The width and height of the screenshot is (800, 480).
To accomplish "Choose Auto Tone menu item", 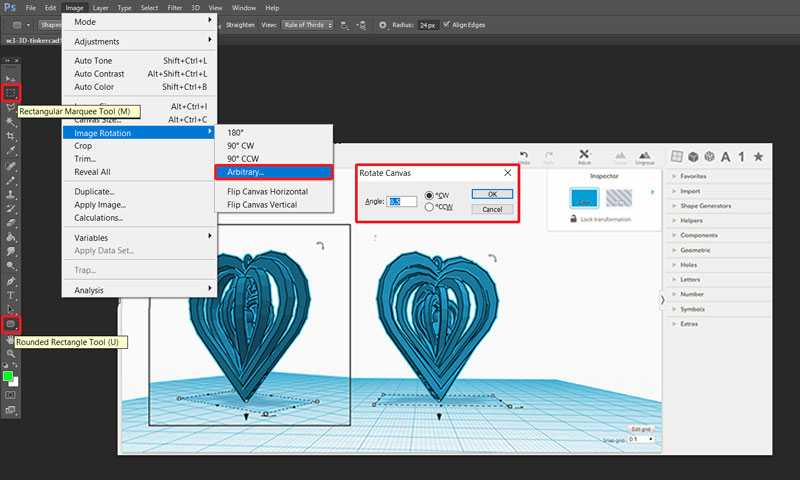I will point(139,60).
